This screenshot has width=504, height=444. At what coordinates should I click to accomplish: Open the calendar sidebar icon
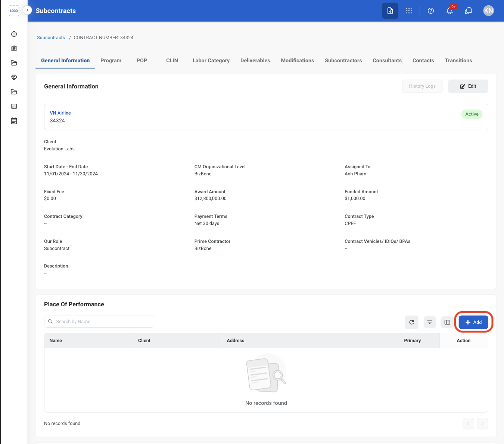click(14, 121)
